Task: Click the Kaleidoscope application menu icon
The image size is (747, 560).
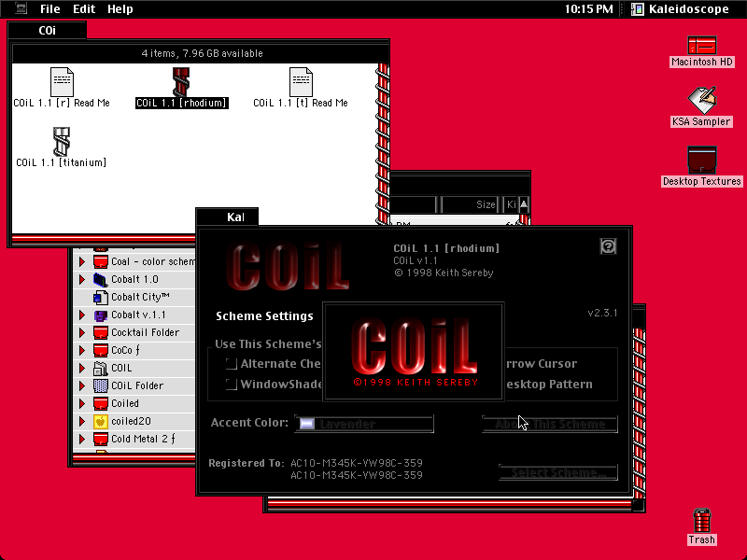Action: point(638,8)
